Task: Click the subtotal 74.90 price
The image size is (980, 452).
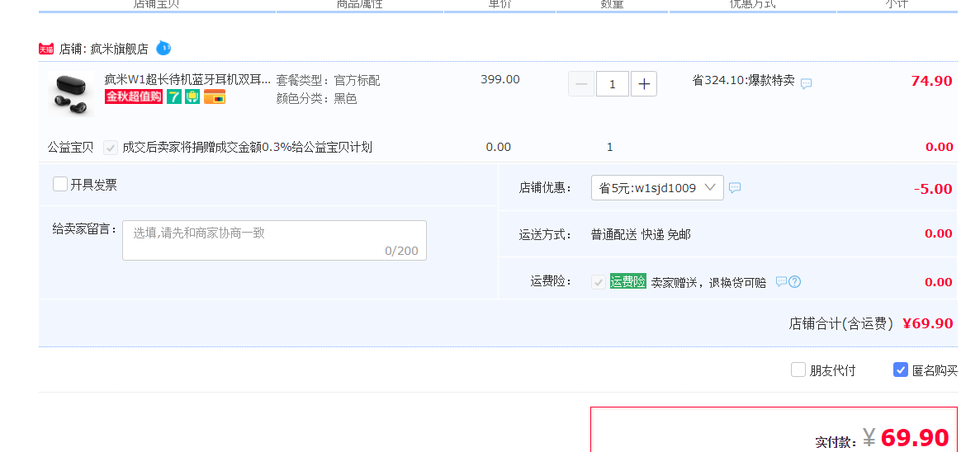Action: tap(932, 81)
